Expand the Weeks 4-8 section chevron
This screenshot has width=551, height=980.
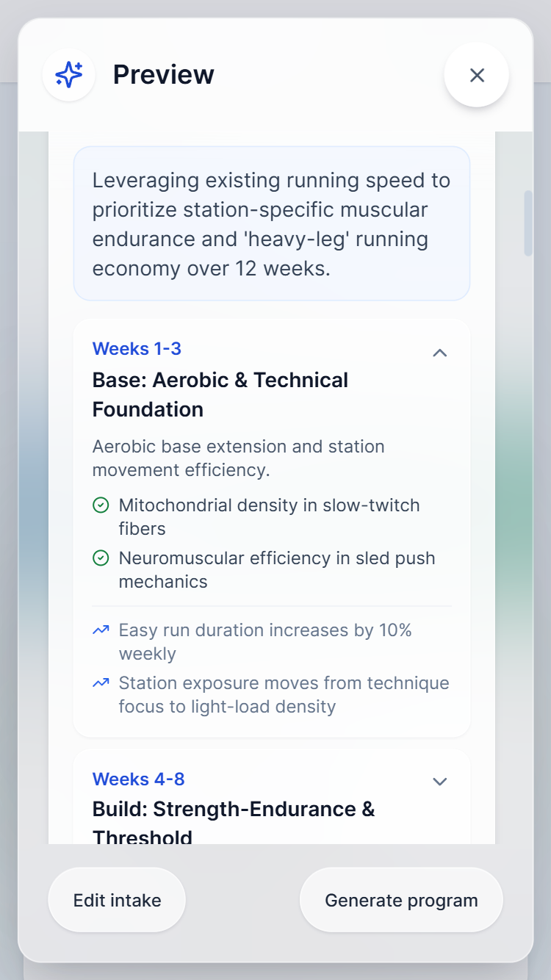(439, 781)
